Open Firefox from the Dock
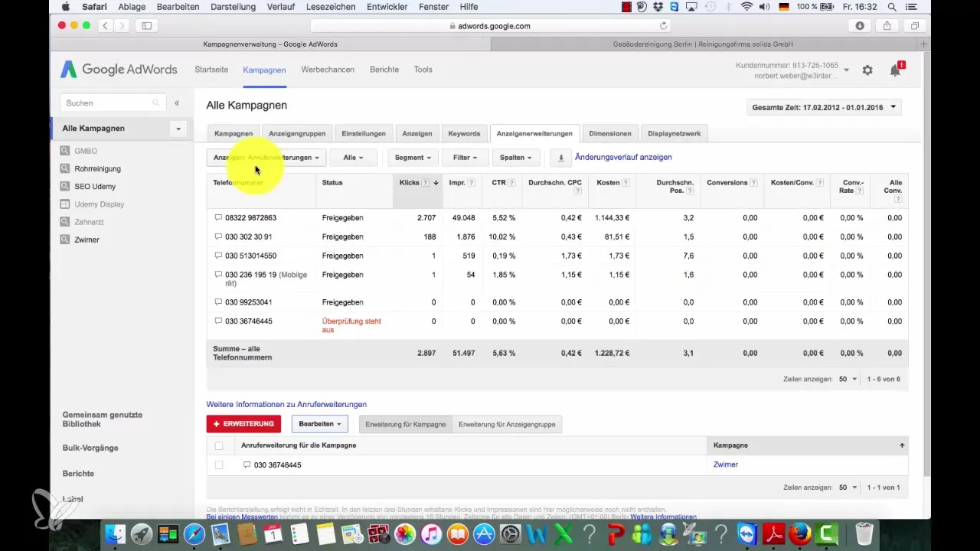Screen dimensions: 980x551 (x=800, y=533)
